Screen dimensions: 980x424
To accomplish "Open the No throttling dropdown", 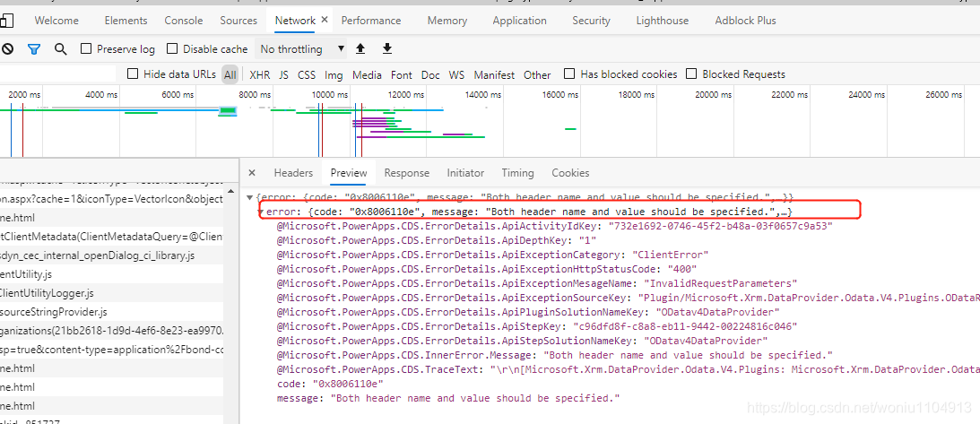I will point(301,48).
